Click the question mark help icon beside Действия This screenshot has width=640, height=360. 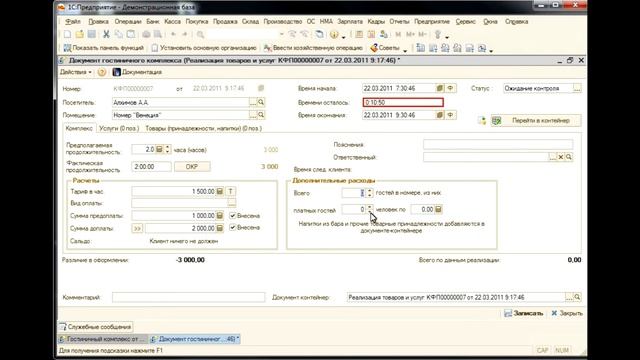(x=102, y=72)
